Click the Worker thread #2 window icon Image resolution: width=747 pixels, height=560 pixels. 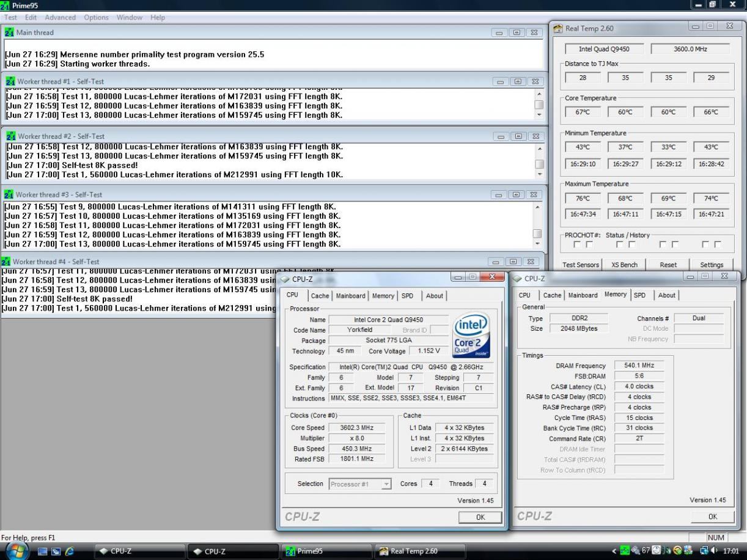click(10, 136)
